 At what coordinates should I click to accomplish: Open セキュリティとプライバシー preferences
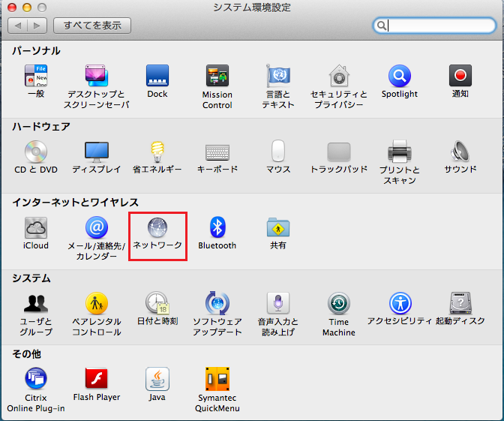339,77
